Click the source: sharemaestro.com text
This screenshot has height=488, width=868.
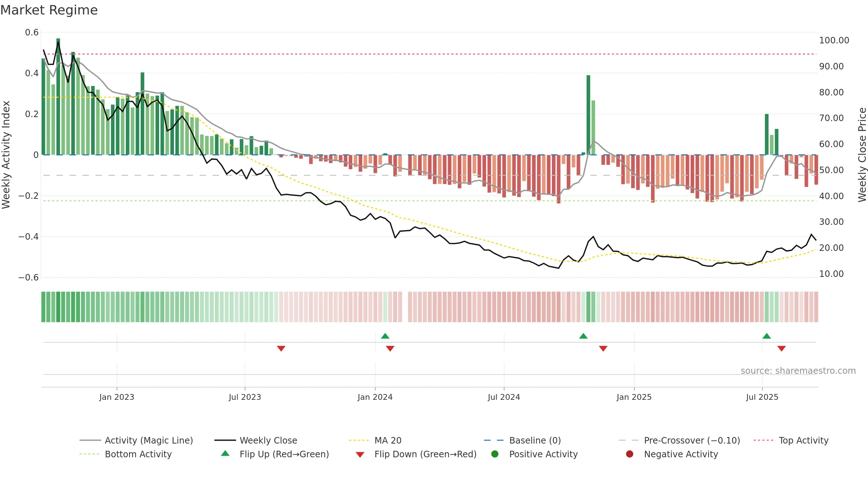798,371
